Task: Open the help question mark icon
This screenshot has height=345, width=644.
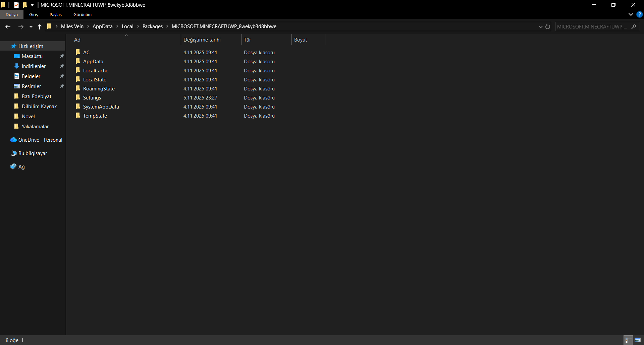Action: 640,14
